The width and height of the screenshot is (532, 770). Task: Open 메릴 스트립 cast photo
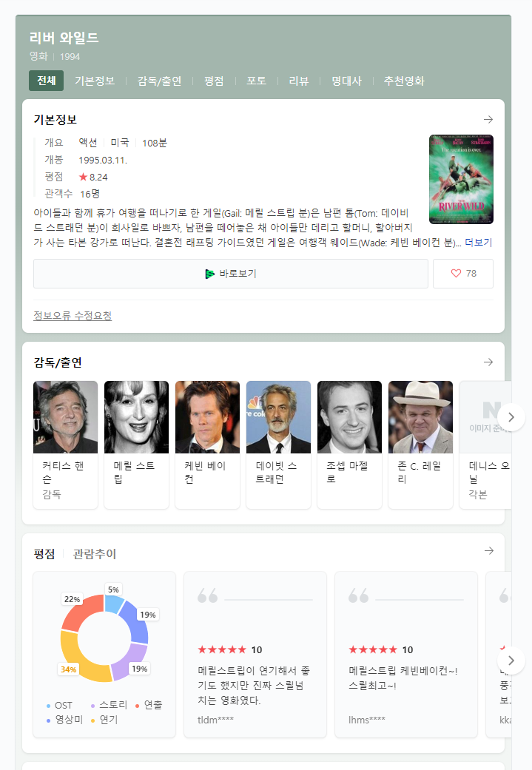point(137,417)
